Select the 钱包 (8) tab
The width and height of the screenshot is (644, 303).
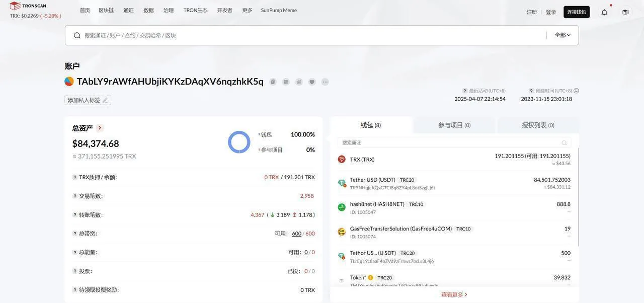(371, 125)
